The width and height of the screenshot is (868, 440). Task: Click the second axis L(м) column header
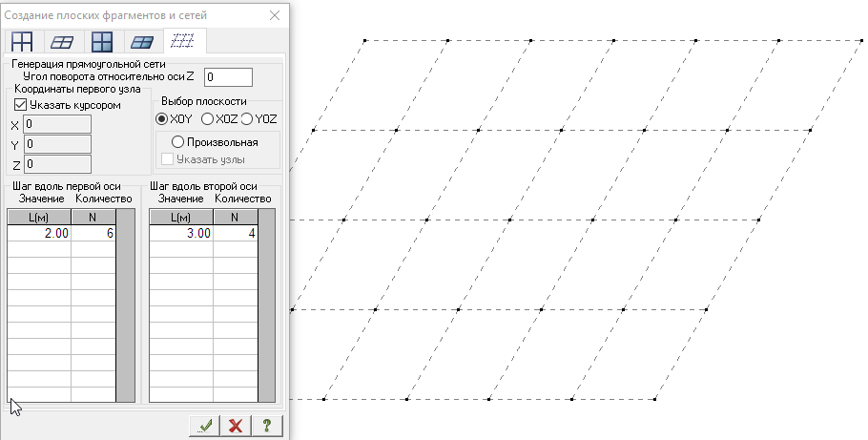[181, 218]
